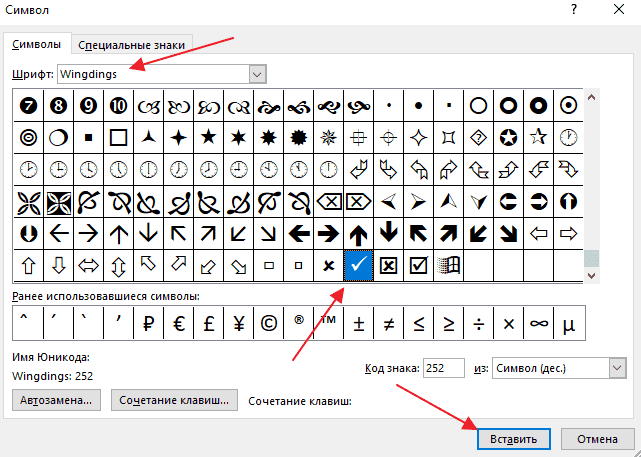Open the Символы tab
The width and height of the screenshot is (641, 457).
pos(36,44)
